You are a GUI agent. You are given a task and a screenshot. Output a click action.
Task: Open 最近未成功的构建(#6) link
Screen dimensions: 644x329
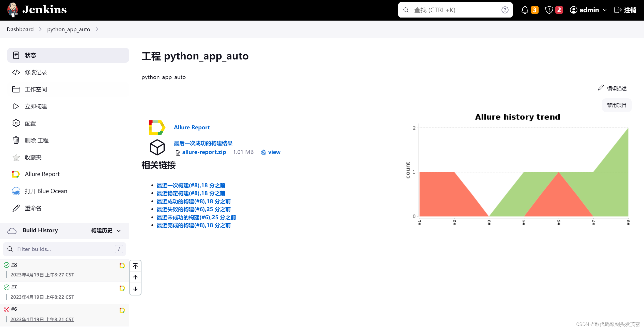(x=196, y=217)
